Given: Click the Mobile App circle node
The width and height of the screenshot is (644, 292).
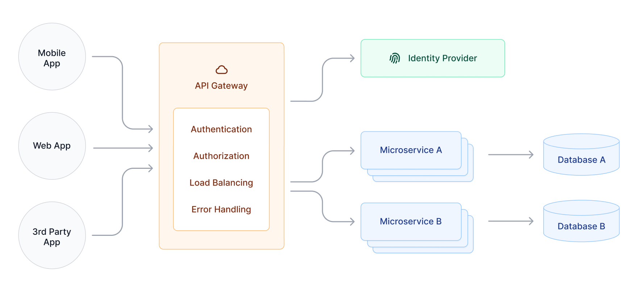Looking at the screenshot, I should 52,57.
